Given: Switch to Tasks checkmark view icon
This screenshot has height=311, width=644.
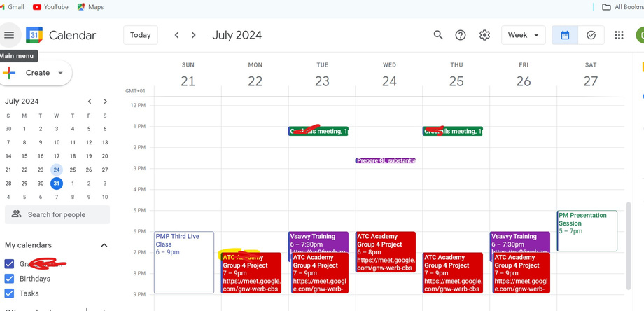Looking at the screenshot, I should (591, 35).
